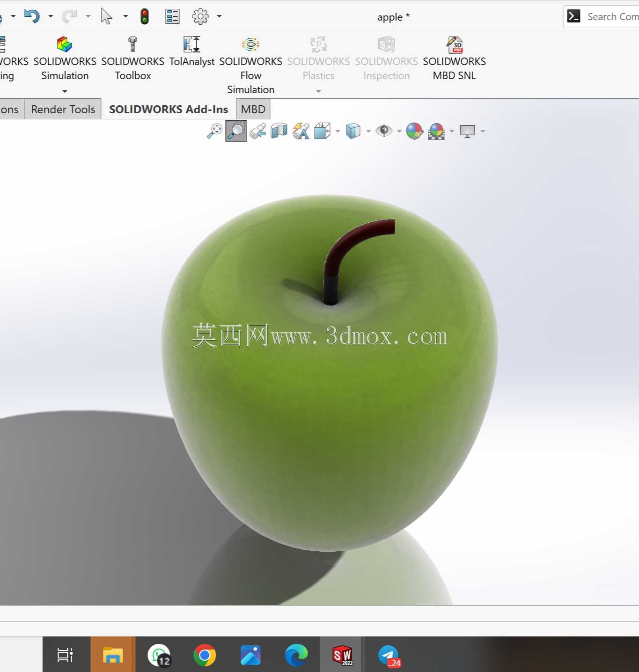Open the Options gear icon
The width and height of the screenshot is (639, 672).
point(200,16)
